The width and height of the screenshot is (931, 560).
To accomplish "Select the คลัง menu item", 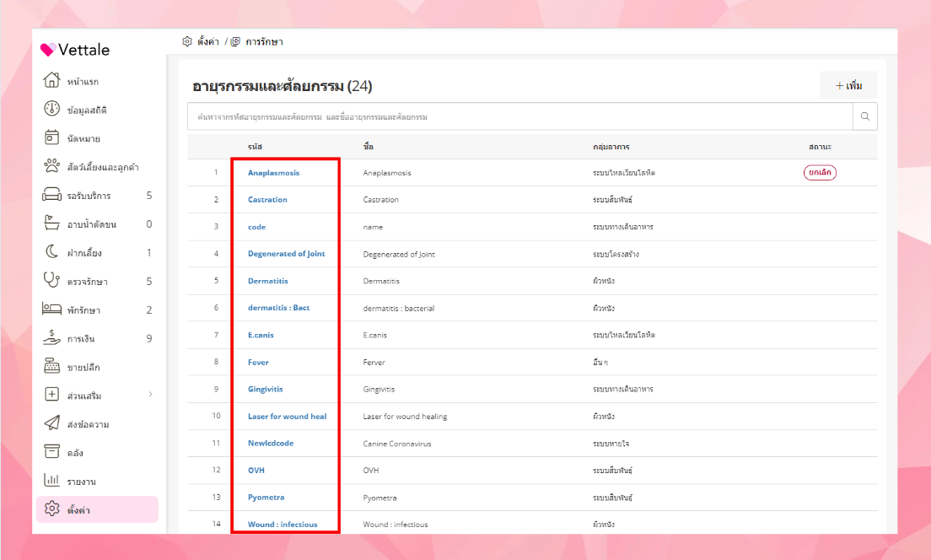I will (x=75, y=452).
